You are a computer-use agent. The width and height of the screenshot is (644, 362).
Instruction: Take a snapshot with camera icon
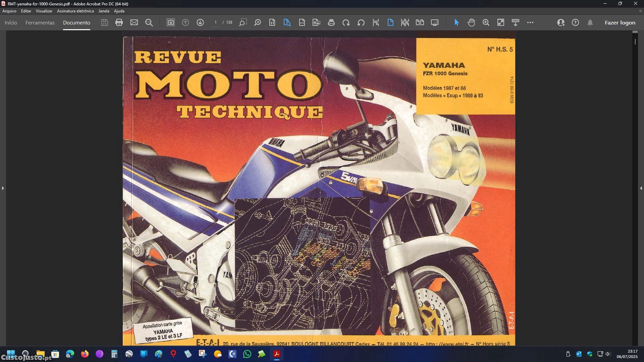170,22
